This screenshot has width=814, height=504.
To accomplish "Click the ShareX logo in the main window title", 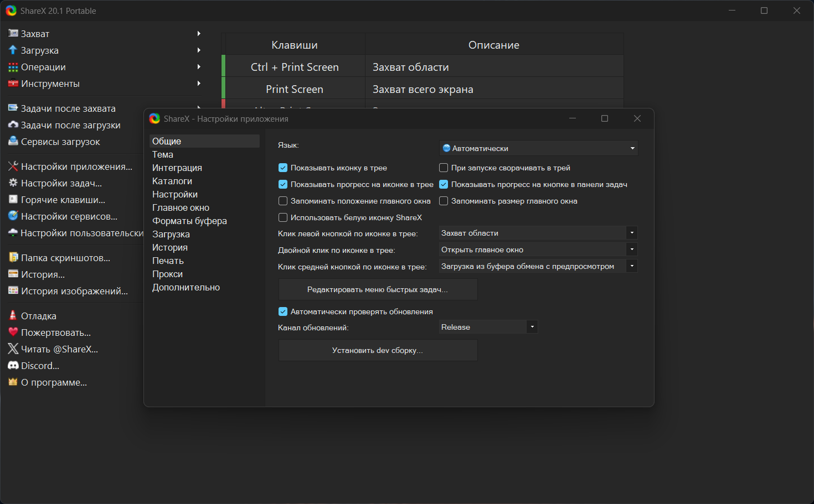I will click(x=11, y=11).
